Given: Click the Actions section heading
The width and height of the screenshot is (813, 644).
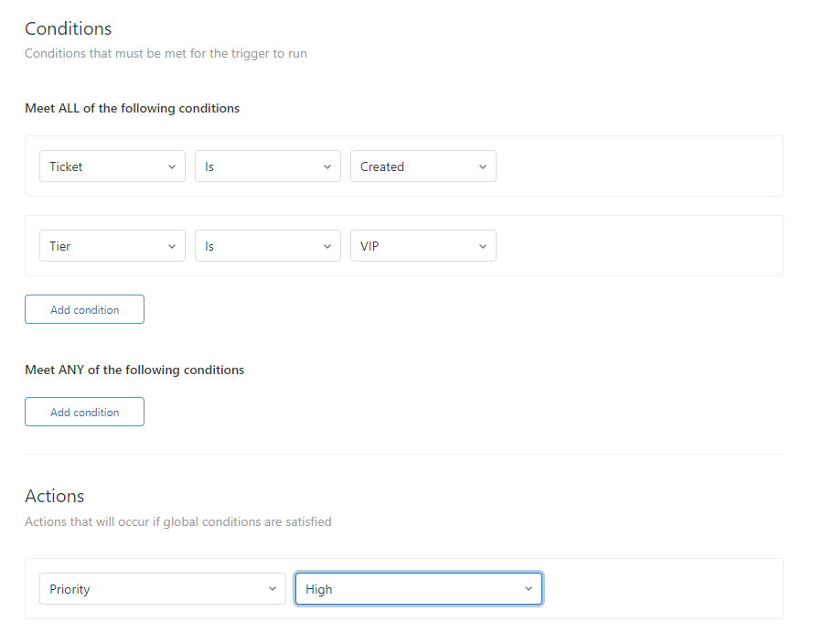Looking at the screenshot, I should pos(54,496).
